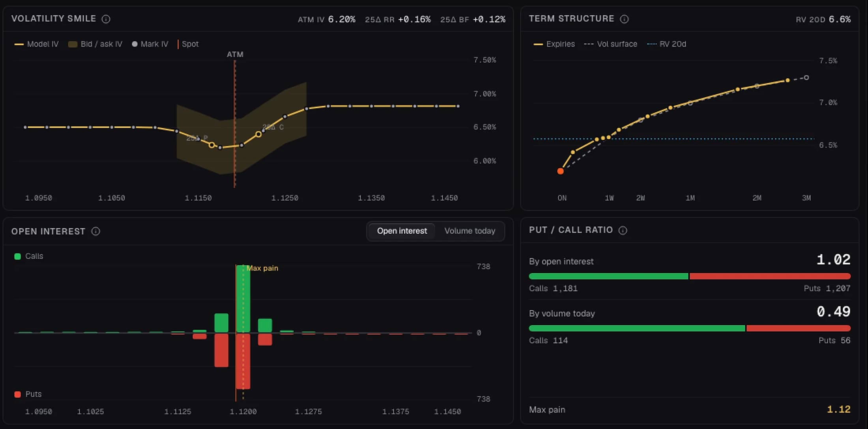
Task: Click the tallest red put bar
Action: pos(243,361)
